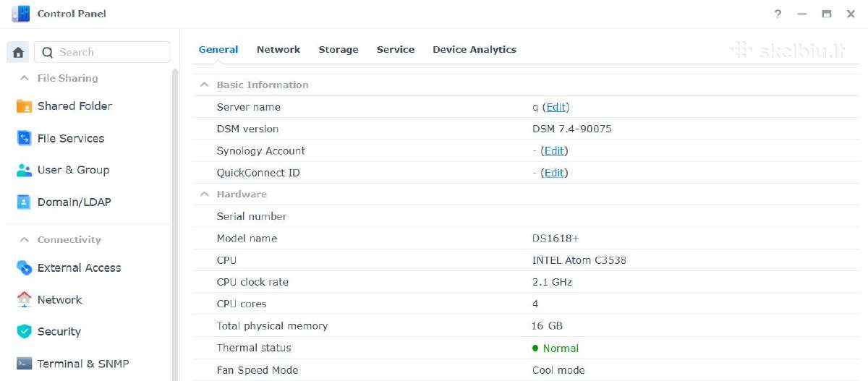Select User & Group label in sidebar
This screenshot has height=381, width=868.
pyautogui.click(x=73, y=170)
